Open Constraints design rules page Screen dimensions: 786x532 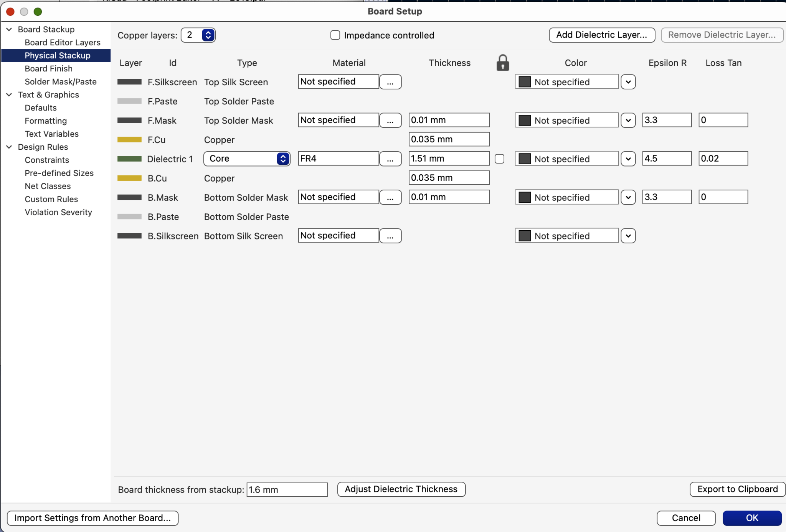pyautogui.click(x=47, y=160)
